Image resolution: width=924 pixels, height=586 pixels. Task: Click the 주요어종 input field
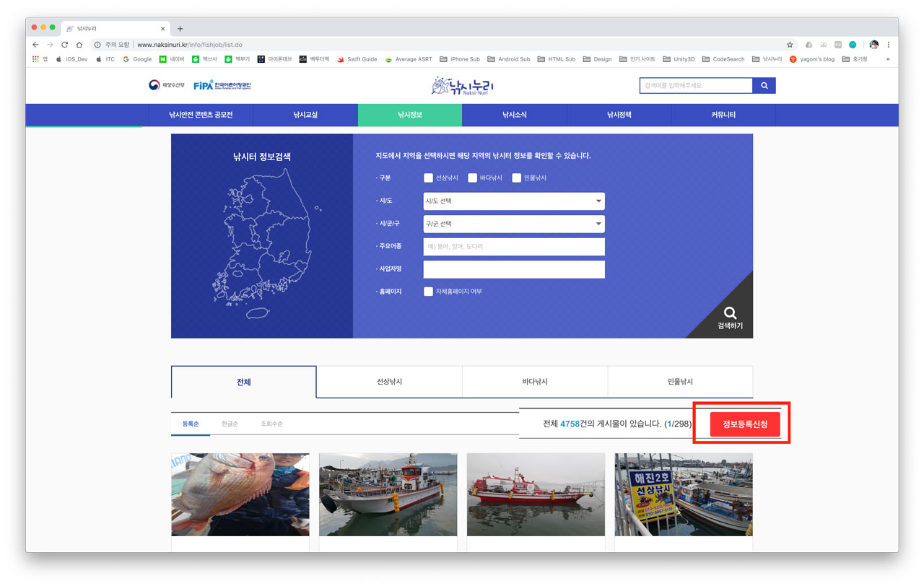tap(513, 247)
